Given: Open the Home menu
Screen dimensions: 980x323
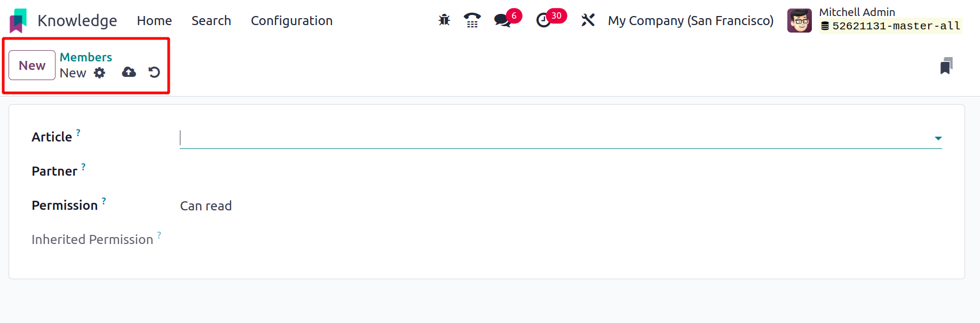Looking at the screenshot, I should point(154,20).
